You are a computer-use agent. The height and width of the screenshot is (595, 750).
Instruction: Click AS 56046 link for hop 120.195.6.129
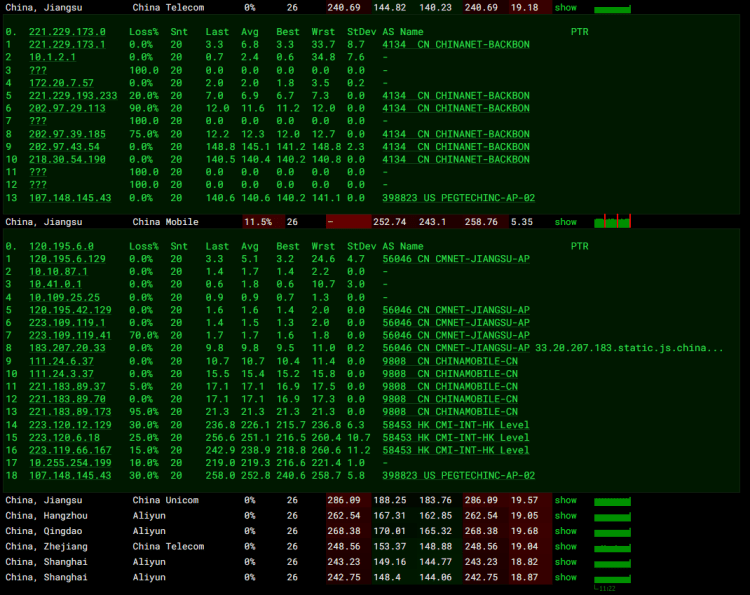coord(456,259)
